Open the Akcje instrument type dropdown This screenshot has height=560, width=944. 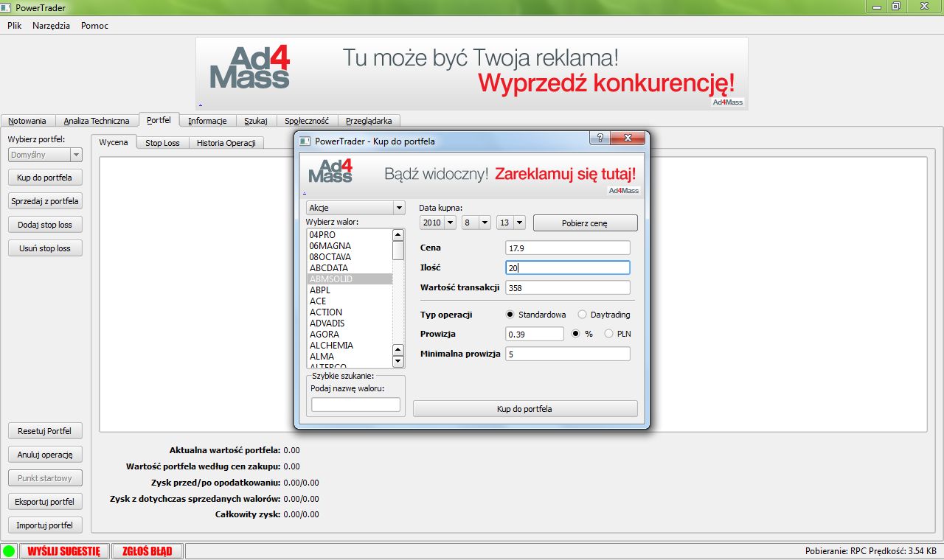355,208
